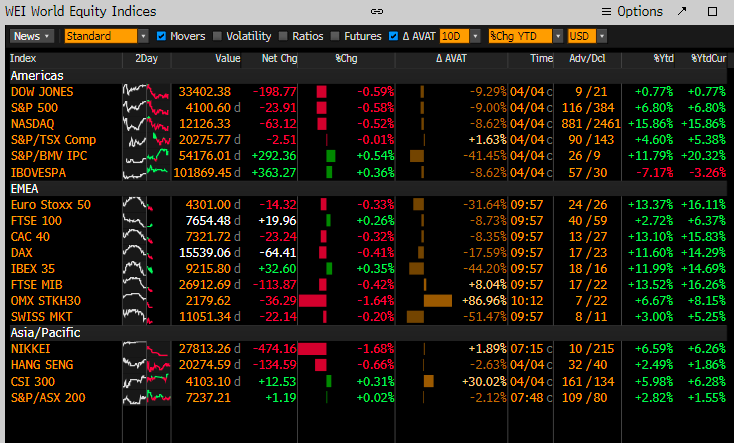This screenshot has width=734, height=443.
Task: Select the CAC 40 index
Action: click(x=30, y=236)
